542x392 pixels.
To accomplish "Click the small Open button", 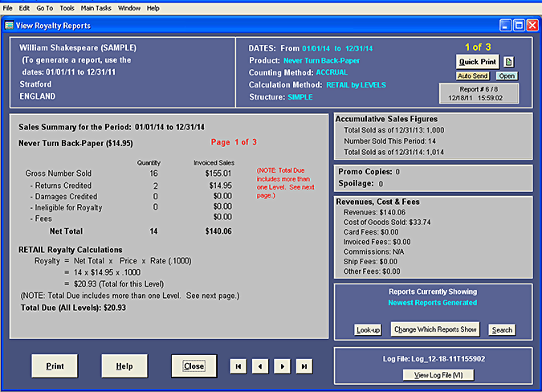I will click(506, 76).
